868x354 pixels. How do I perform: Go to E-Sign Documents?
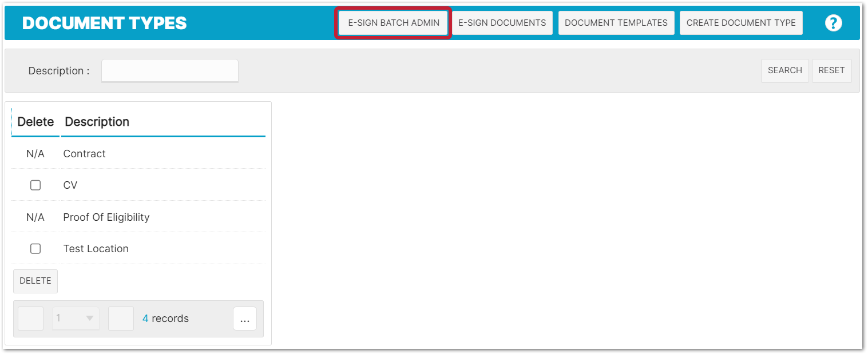[x=502, y=23]
